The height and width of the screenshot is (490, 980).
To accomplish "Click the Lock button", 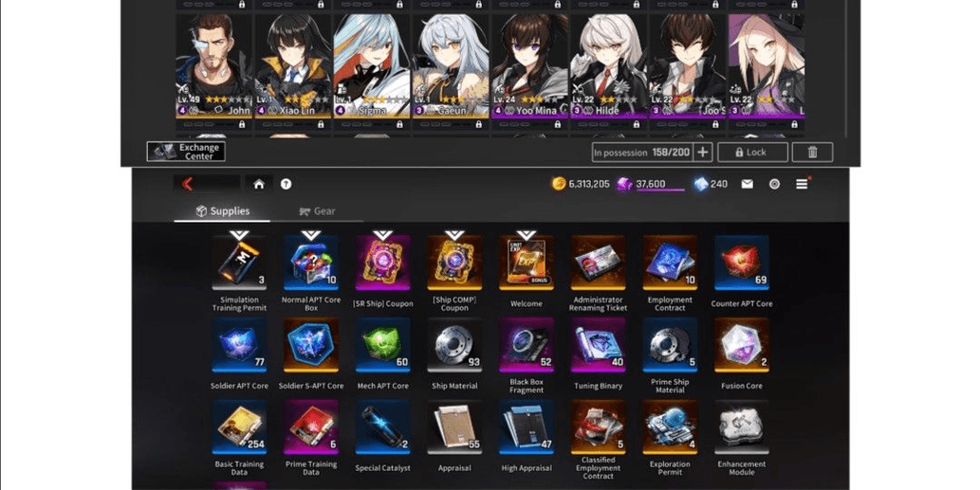I will pyautogui.click(x=752, y=152).
